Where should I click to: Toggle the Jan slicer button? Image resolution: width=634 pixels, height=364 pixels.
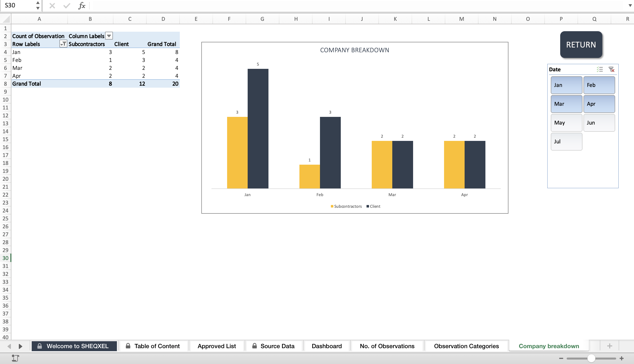tap(566, 85)
